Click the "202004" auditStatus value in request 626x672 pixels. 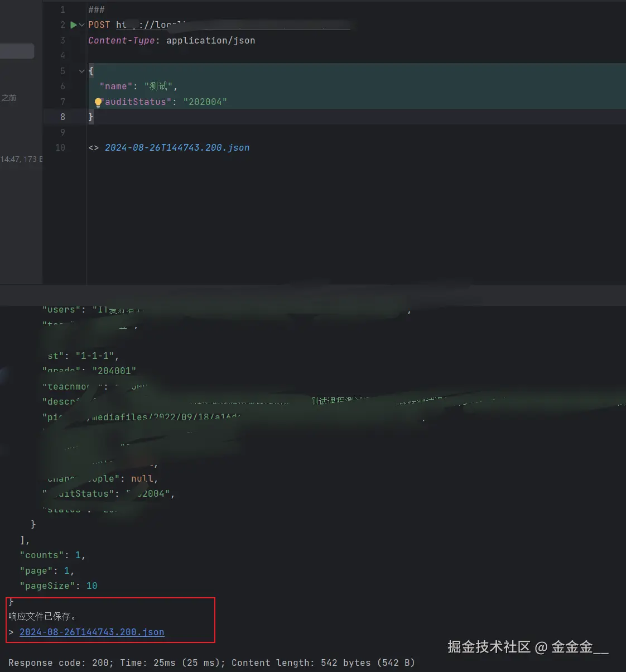[205, 102]
